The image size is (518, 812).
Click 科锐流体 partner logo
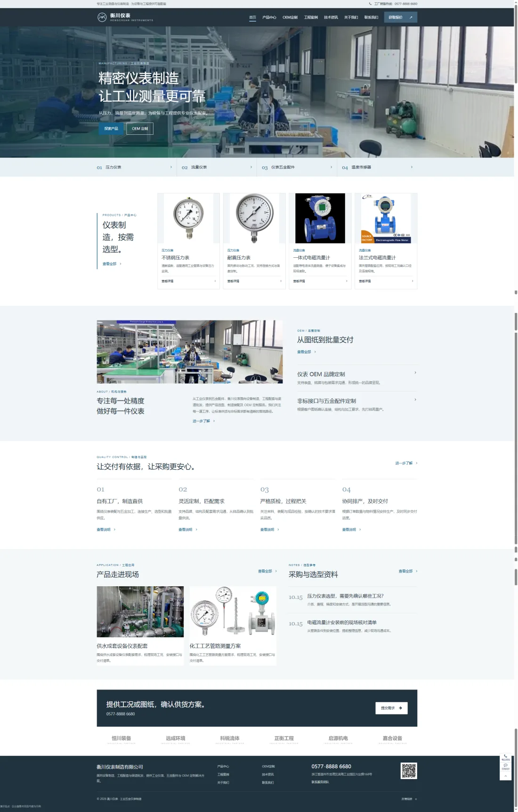pyautogui.click(x=230, y=739)
